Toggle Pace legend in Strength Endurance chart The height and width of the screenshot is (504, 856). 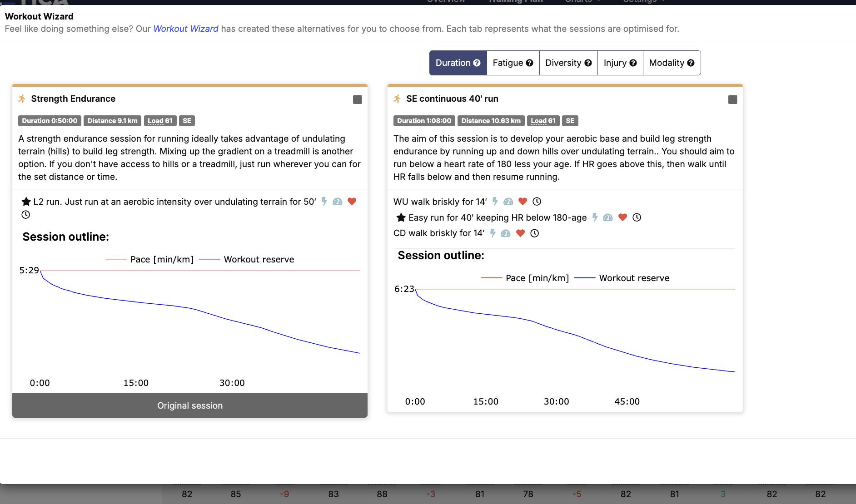pyautogui.click(x=150, y=259)
